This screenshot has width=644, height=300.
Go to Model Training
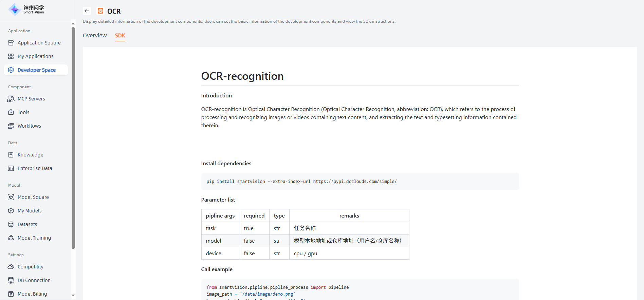point(34,238)
